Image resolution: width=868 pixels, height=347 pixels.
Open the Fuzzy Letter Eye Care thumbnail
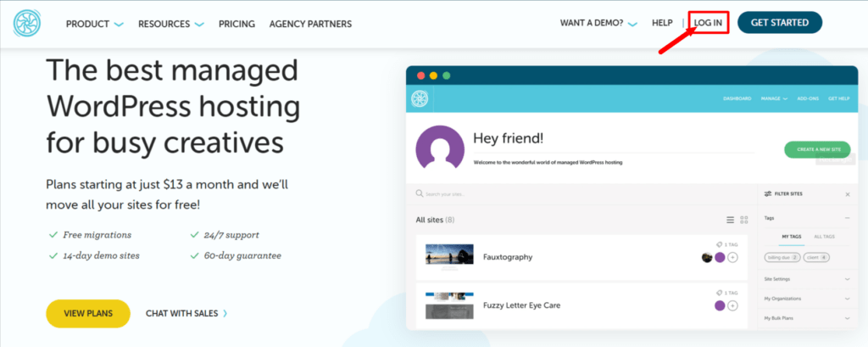[449, 305]
